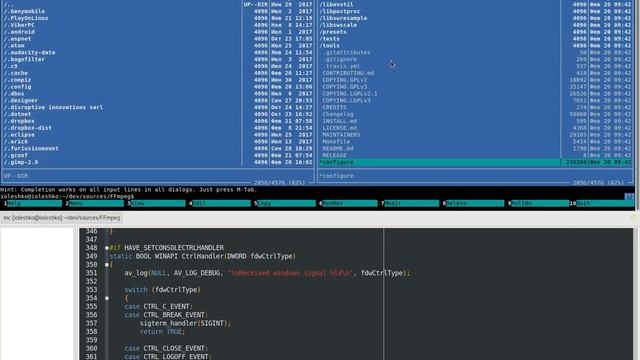Image resolution: width=640 pixels, height=360 pixels.
Task: Select /tools directory in right panel
Action: tap(330, 46)
